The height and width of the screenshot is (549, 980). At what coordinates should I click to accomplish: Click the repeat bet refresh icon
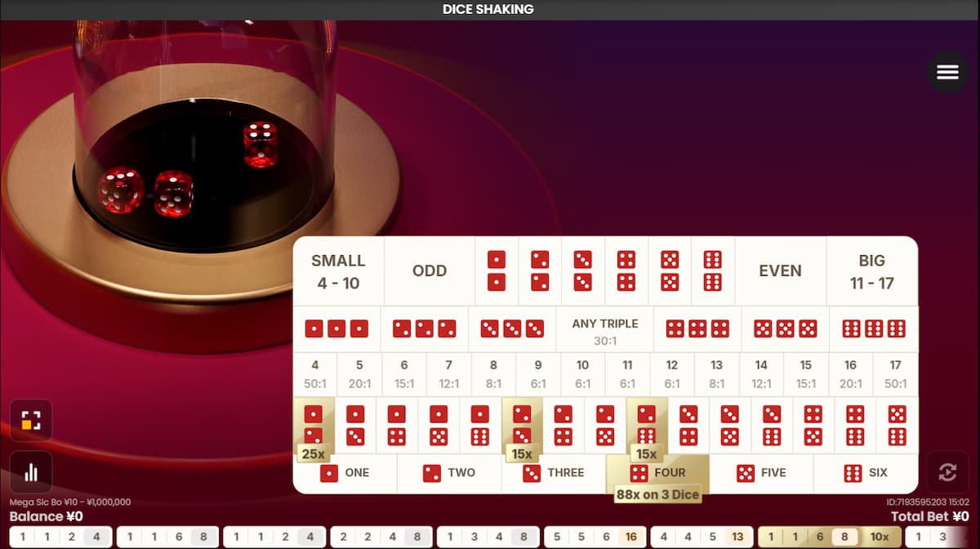(x=947, y=472)
